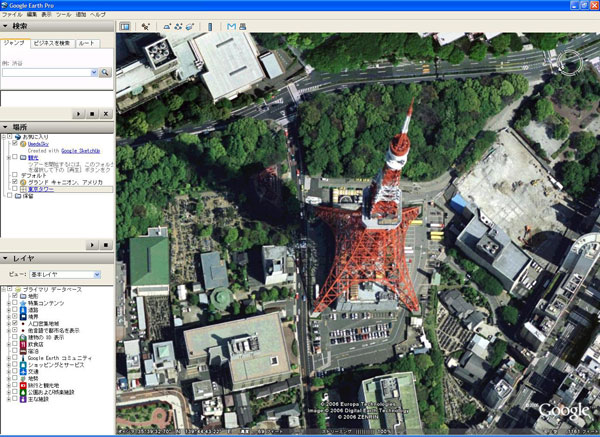Select the ジャンプ tab

coord(14,42)
